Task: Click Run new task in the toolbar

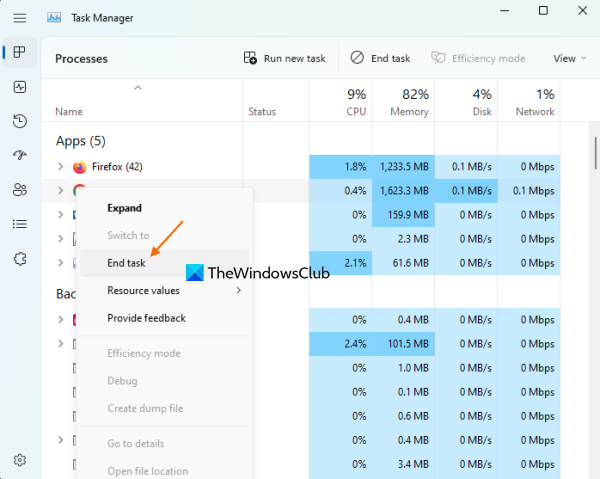Action: [285, 58]
